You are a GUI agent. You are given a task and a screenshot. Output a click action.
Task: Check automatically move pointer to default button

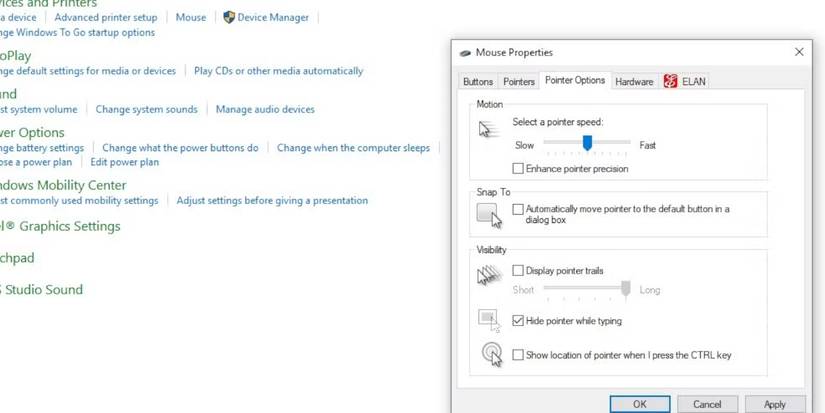pos(518,210)
